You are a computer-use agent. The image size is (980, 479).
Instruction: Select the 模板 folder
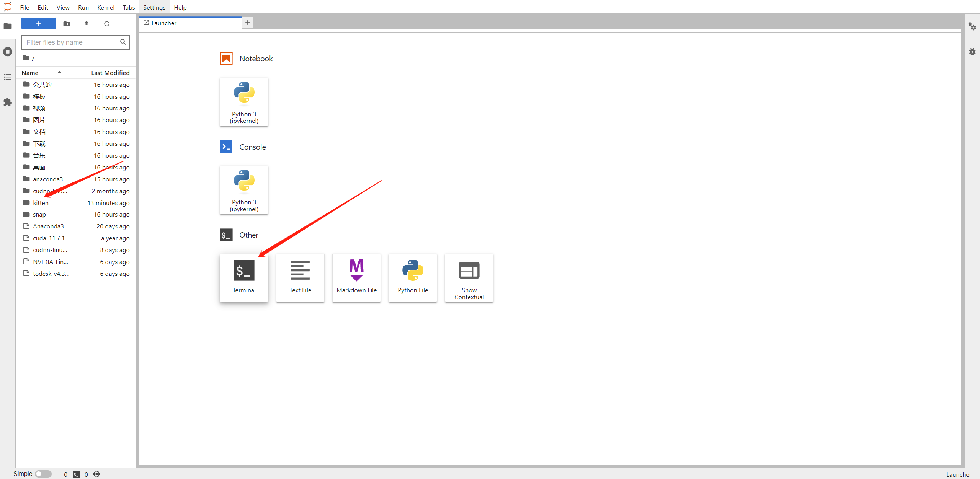[76, 96]
